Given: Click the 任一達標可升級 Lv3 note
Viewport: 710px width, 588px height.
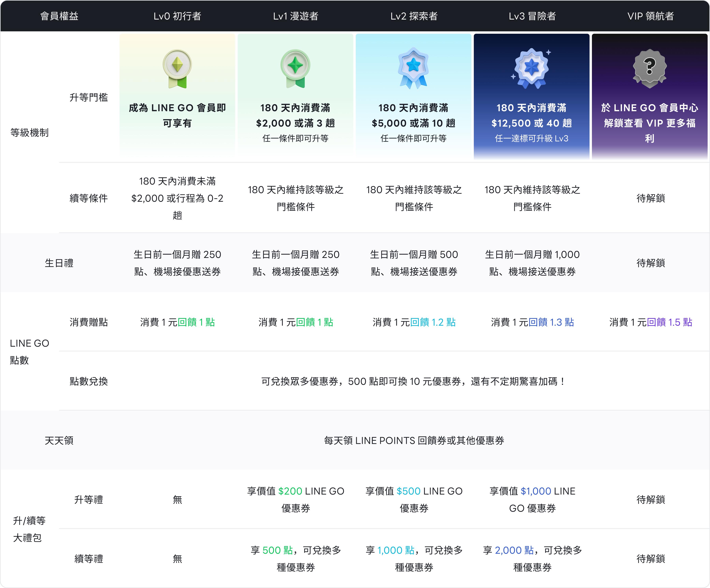Looking at the screenshot, I should point(532,138).
